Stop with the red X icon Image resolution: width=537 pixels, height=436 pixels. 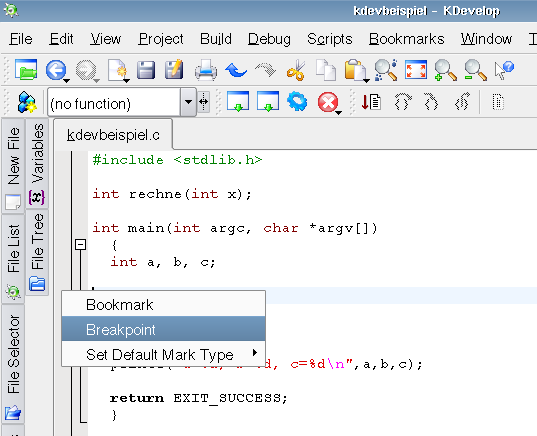point(328,102)
